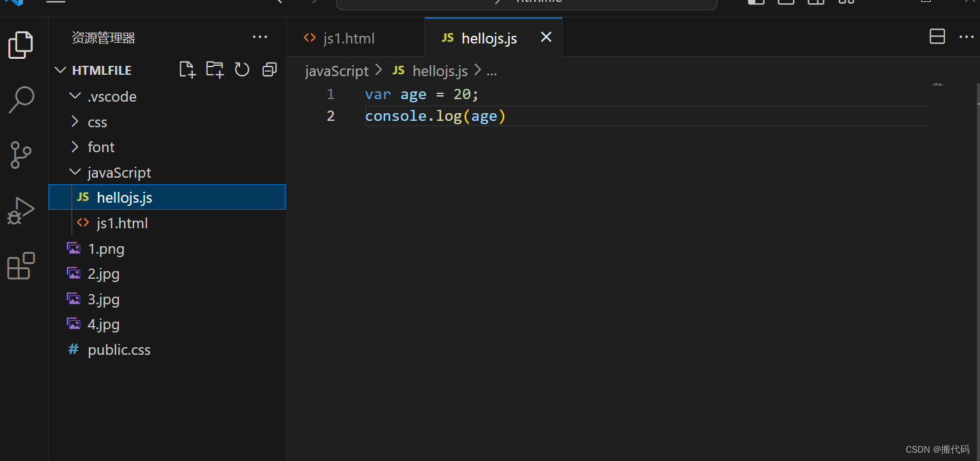The width and height of the screenshot is (980, 461).
Task: Split the editor layout
Action: (937, 37)
